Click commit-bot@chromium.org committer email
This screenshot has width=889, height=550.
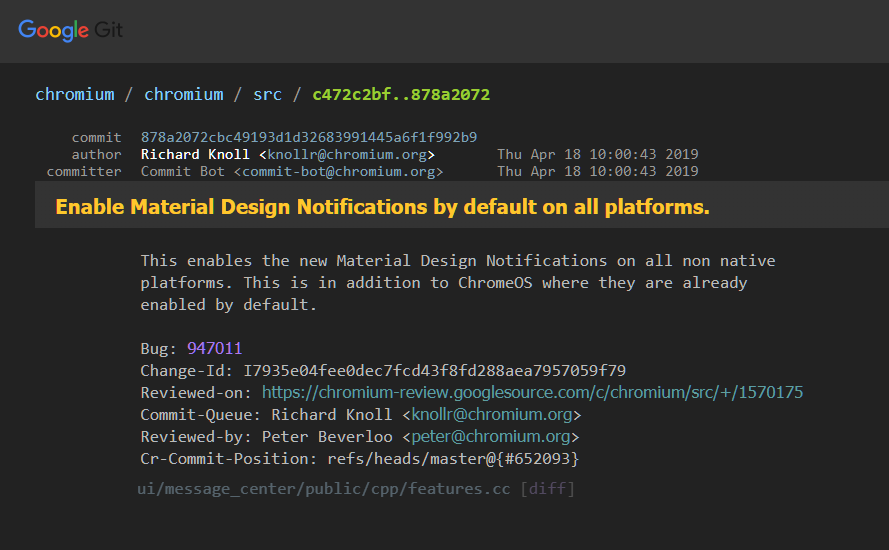(x=338, y=171)
